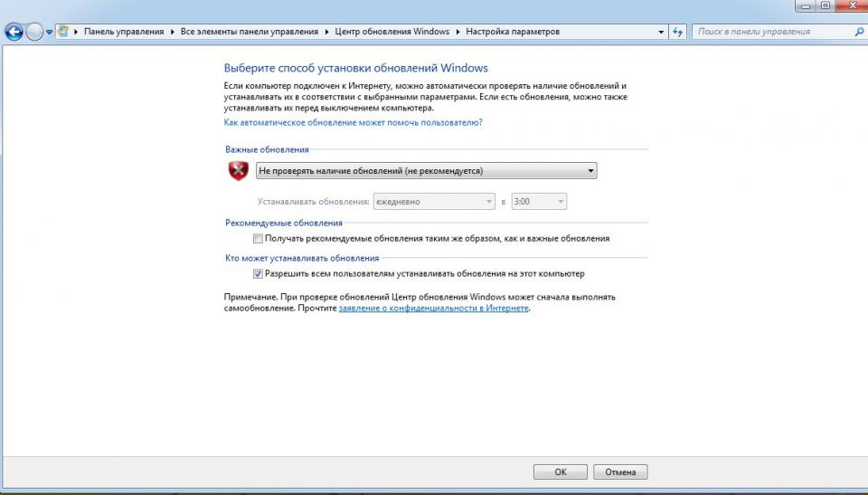Viewport: 868px width, 495px height.
Task: Enable the Получать рекомендуемые обновления checkbox
Action: (258, 239)
